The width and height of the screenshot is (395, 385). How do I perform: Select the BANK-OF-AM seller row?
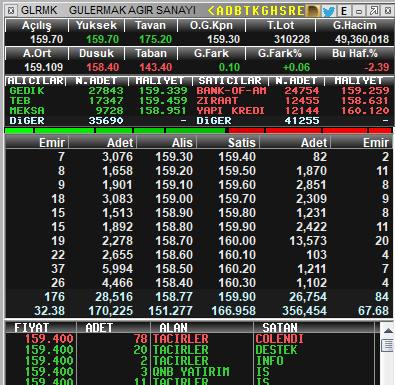[x=293, y=91]
